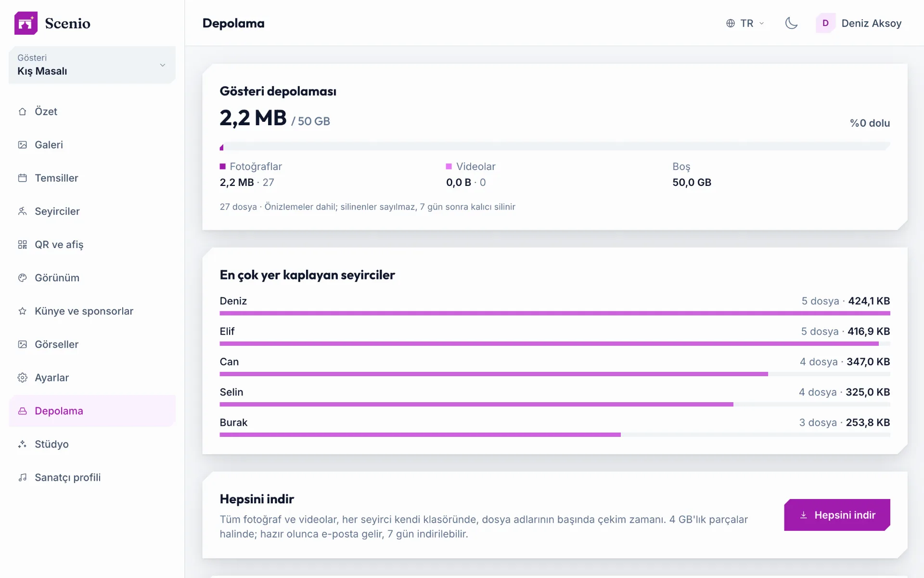Go to Galeri section

pos(92,145)
